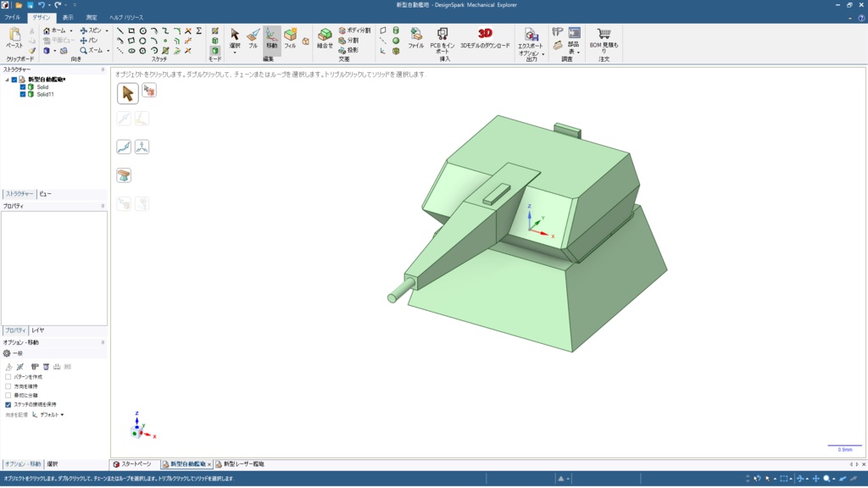Select the Fill (フィル) tool
The height and width of the screenshot is (488, 868).
(x=290, y=38)
